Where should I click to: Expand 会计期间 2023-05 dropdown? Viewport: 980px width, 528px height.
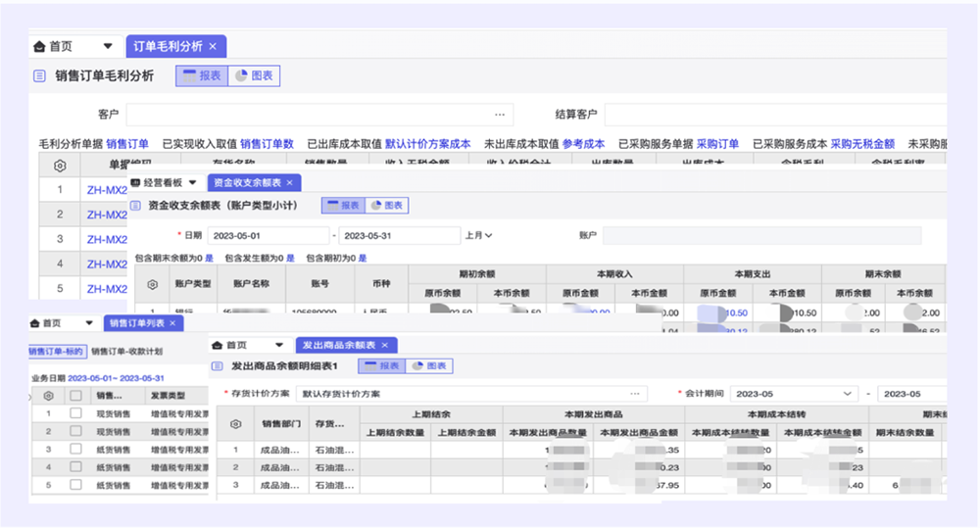[x=847, y=394]
